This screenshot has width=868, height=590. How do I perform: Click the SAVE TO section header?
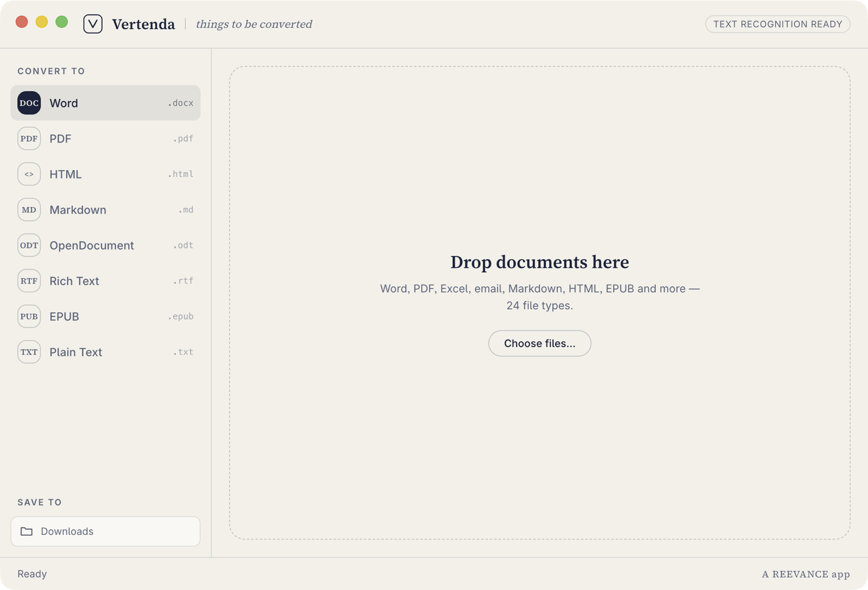40,502
